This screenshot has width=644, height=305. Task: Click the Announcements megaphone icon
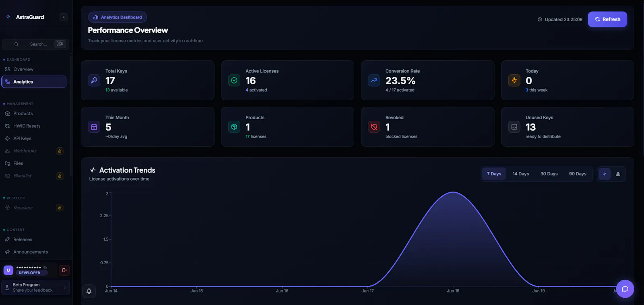point(7,252)
